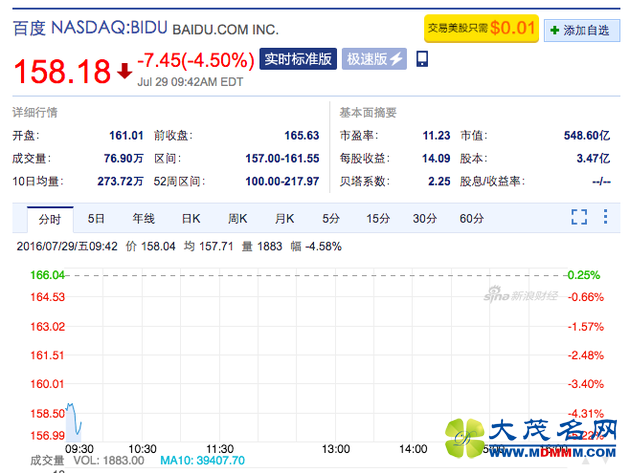The width and height of the screenshot is (630, 473).
Task: Select the 日K chart tab
Action: point(191,219)
